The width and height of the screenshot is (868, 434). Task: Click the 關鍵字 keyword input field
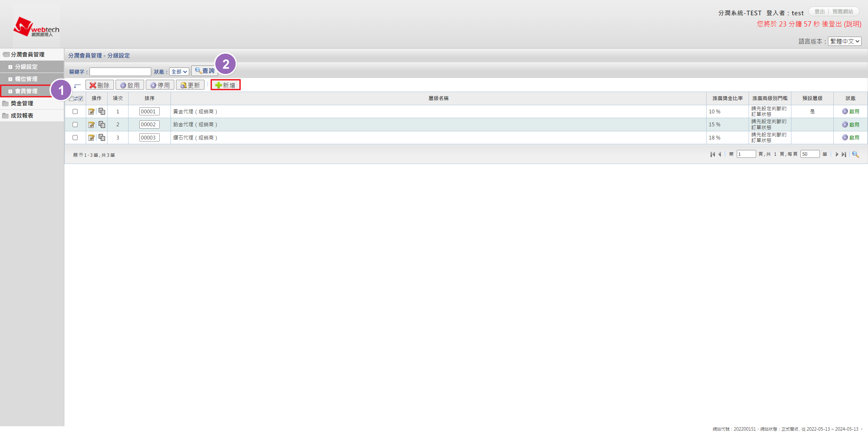tap(120, 72)
